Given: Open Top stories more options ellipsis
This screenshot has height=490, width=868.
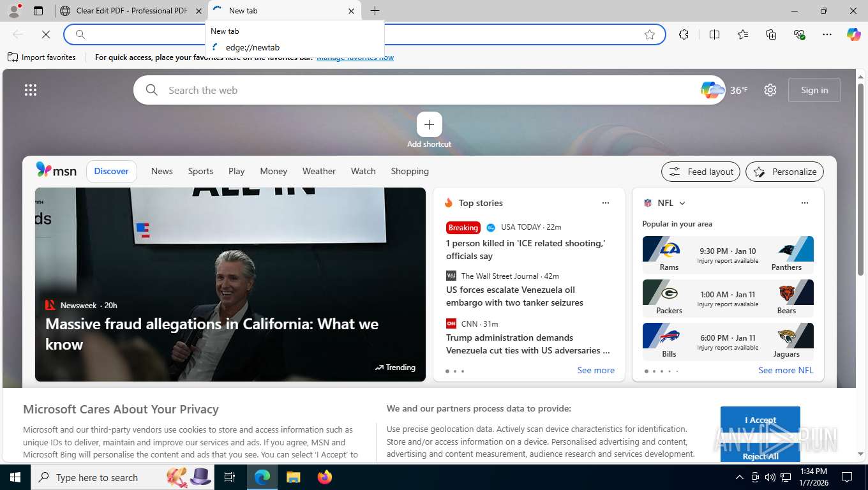Looking at the screenshot, I should pyautogui.click(x=606, y=203).
